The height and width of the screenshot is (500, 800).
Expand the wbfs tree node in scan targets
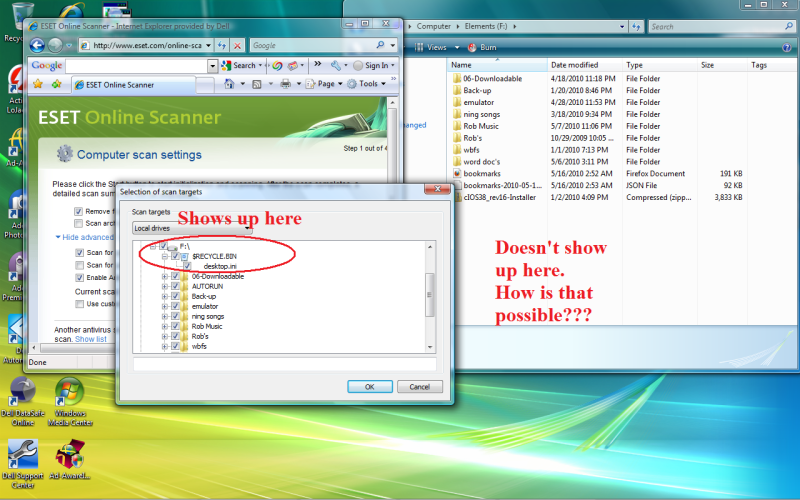[165, 346]
